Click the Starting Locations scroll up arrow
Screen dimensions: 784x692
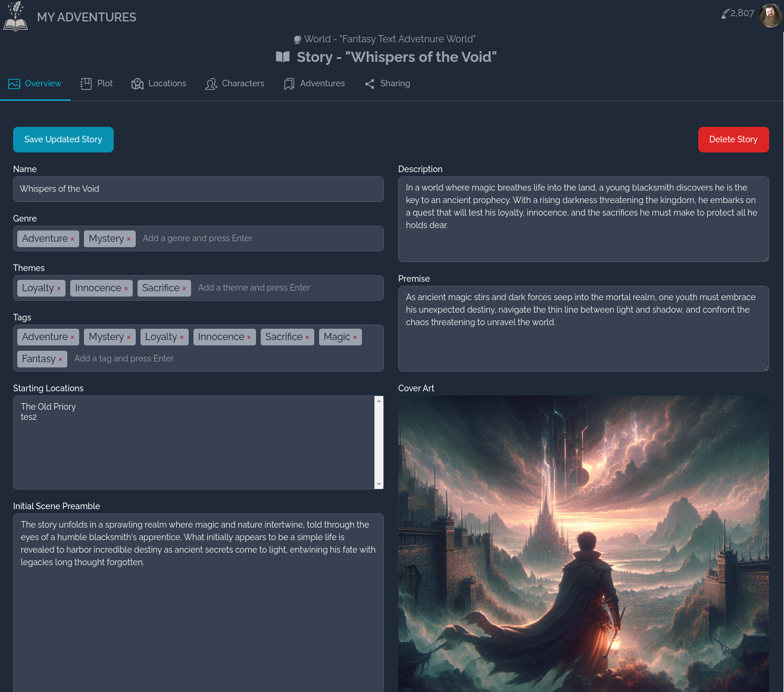coord(379,401)
